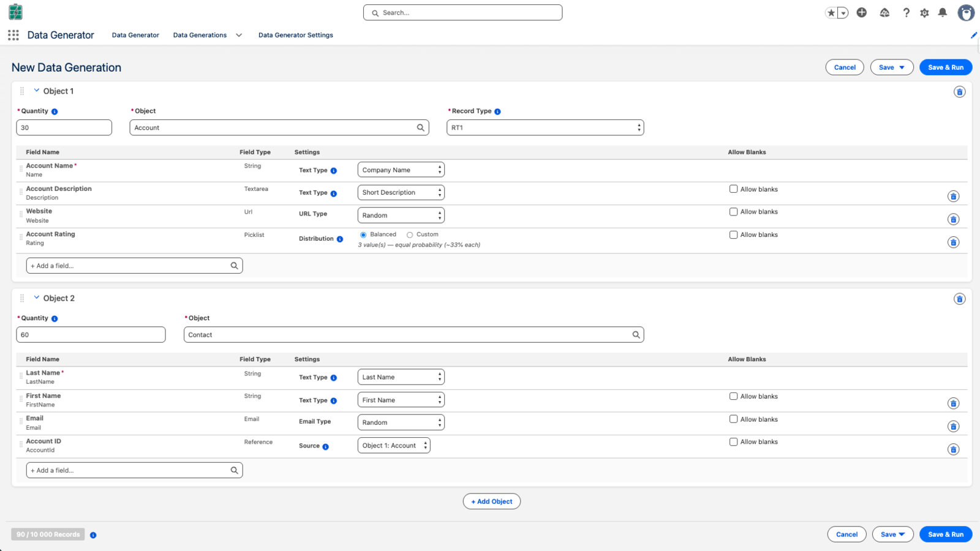Show info tooltip for Source
Viewport: 980px width, 551px height.
326,446
